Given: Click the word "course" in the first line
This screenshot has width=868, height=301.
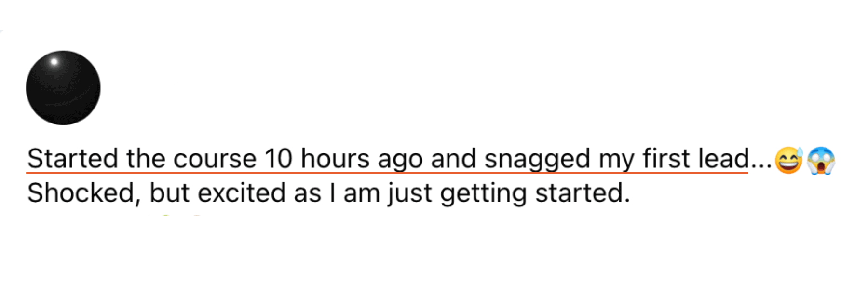Looking at the screenshot, I should (x=215, y=159).
